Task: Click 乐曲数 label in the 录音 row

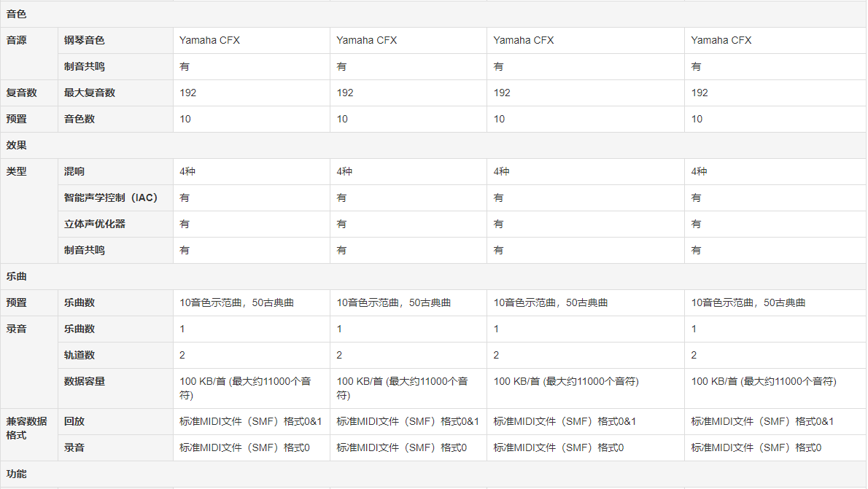Action: pyautogui.click(x=80, y=329)
